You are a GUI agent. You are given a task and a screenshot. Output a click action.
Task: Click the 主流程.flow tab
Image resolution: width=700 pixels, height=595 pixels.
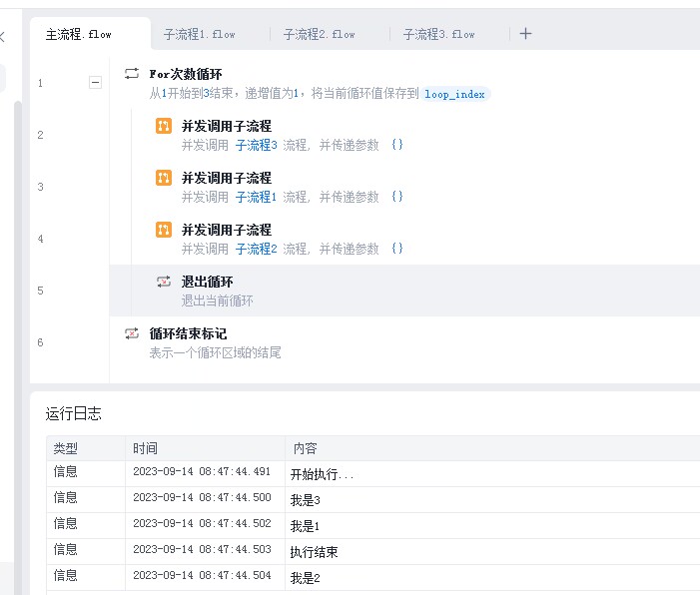(x=79, y=34)
